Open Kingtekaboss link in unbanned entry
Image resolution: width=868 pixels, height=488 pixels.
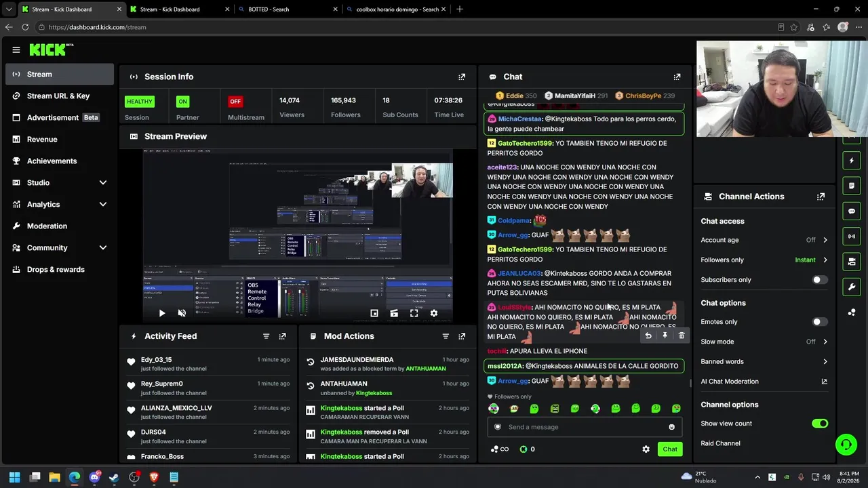pyautogui.click(x=374, y=393)
